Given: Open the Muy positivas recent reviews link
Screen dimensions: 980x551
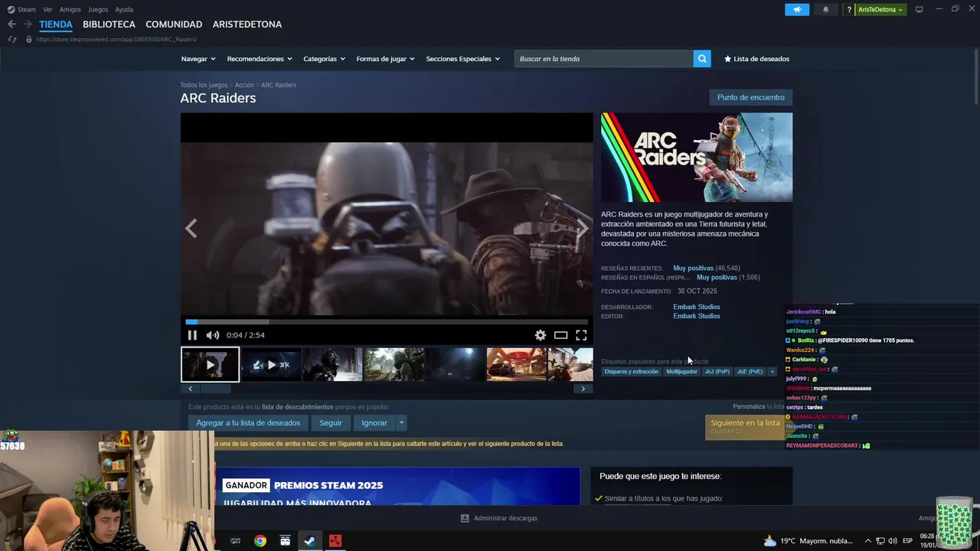Looking at the screenshot, I should (693, 269).
